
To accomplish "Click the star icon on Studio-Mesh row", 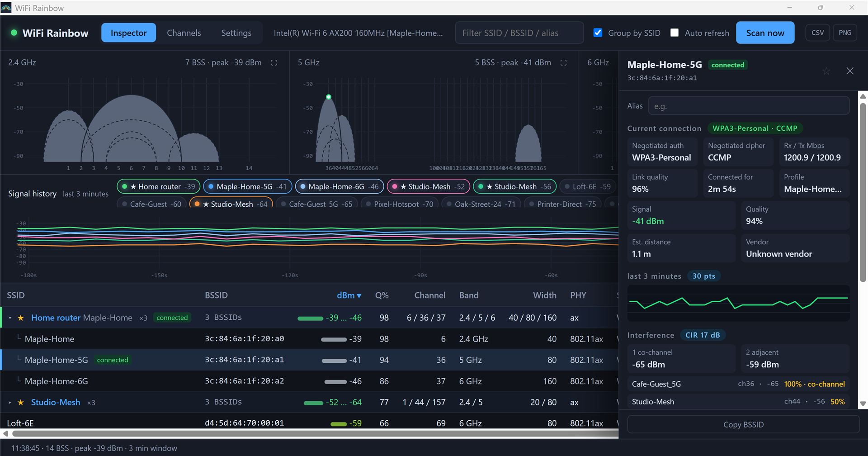I will [x=21, y=402].
